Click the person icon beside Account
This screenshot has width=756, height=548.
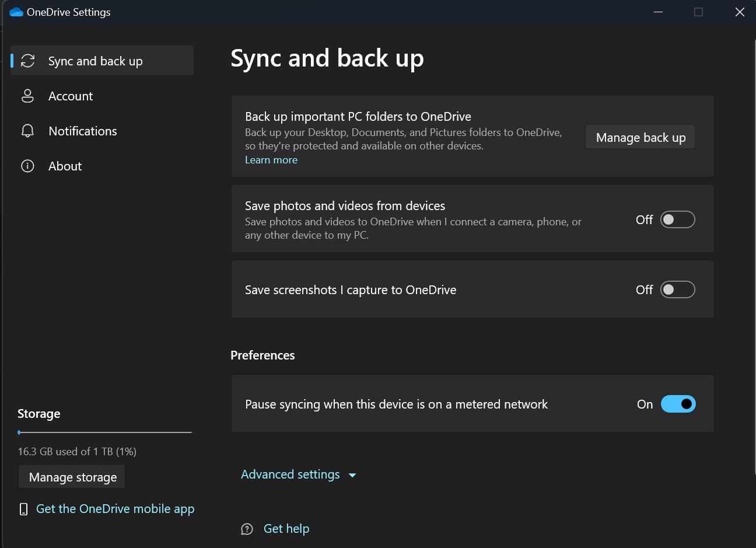pyautogui.click(x=27, y=96)
